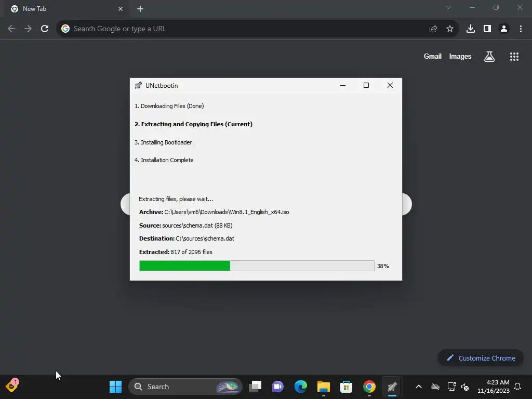Open Chrome profile avatar menu

tap(504, 29)
